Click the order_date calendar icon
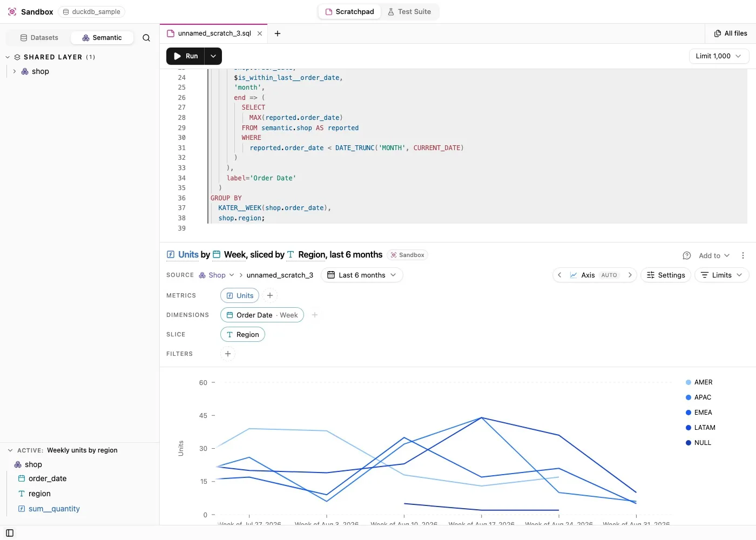Screen dimensions: 756x540 [22, 478]
